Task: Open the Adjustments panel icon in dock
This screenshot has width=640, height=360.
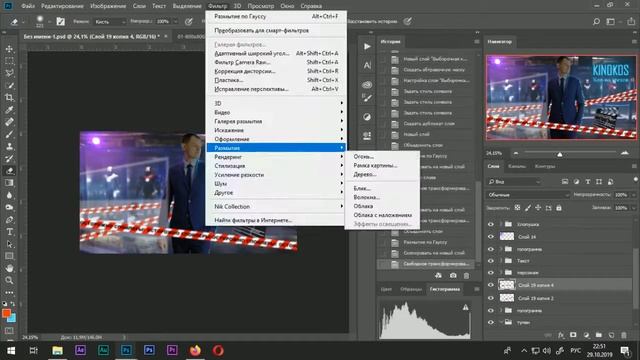Action: coord(367,117)
